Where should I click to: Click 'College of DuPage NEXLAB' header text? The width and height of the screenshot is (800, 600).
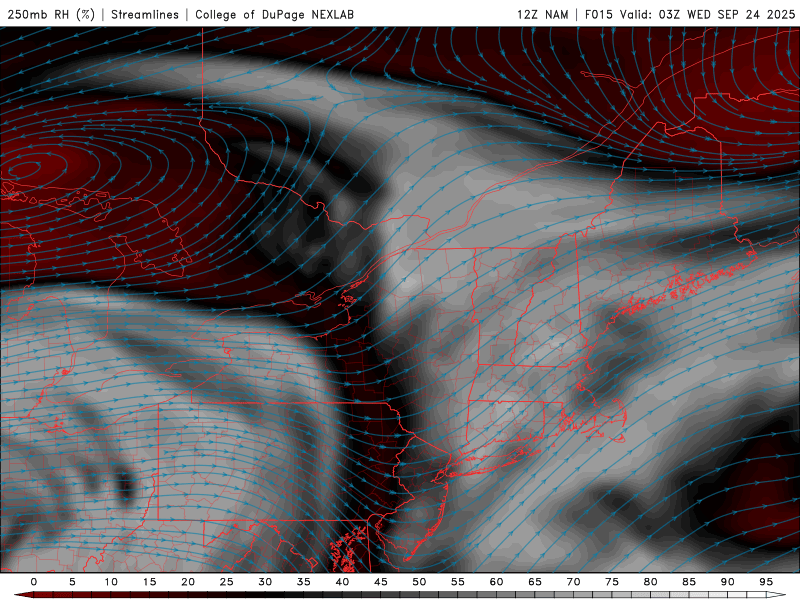point(274,15)
